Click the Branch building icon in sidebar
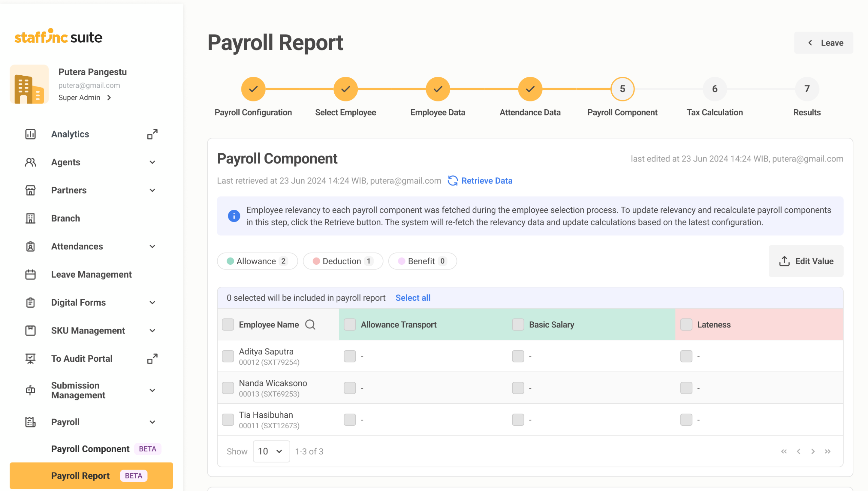 (x=31, y=219)
